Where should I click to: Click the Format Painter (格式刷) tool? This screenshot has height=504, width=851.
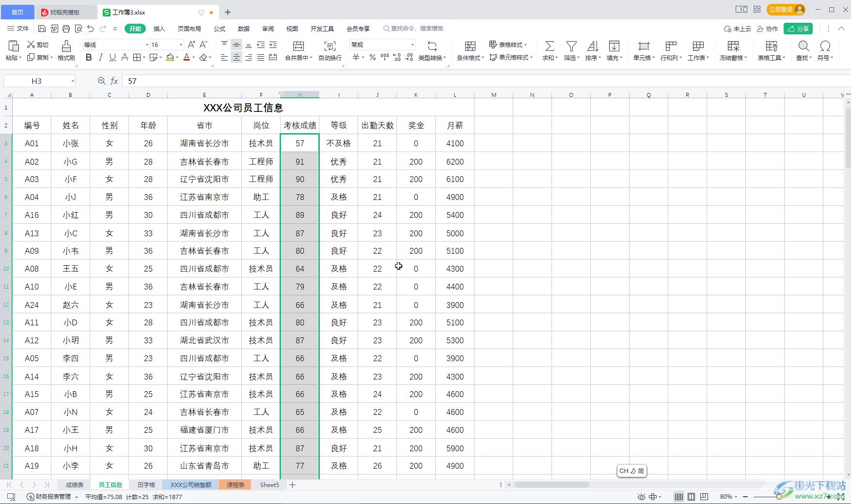click(x=66, y=50)
